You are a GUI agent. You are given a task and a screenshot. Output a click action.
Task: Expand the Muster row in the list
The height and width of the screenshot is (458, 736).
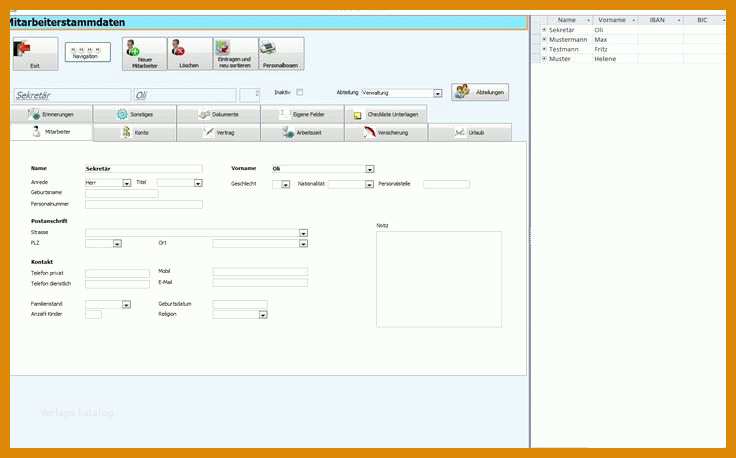544,59
